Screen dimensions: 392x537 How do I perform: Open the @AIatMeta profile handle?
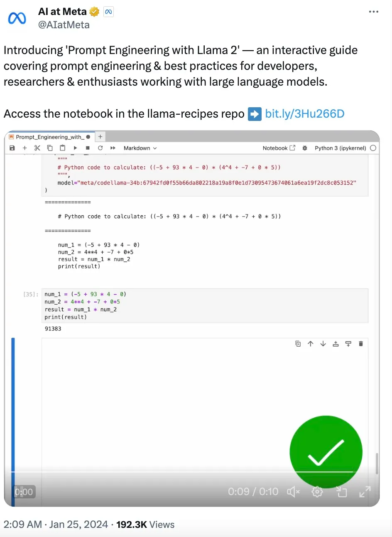coord(64,25)
